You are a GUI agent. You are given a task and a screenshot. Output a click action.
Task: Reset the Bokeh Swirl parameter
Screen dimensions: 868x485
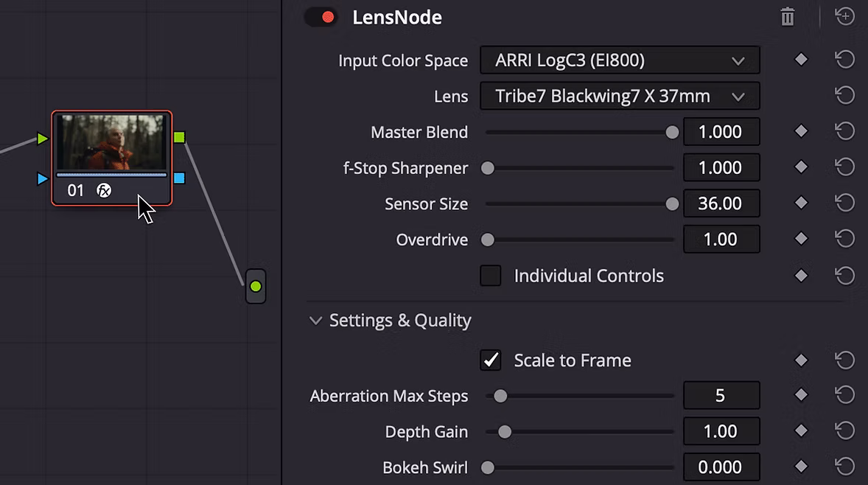(844, 467)
